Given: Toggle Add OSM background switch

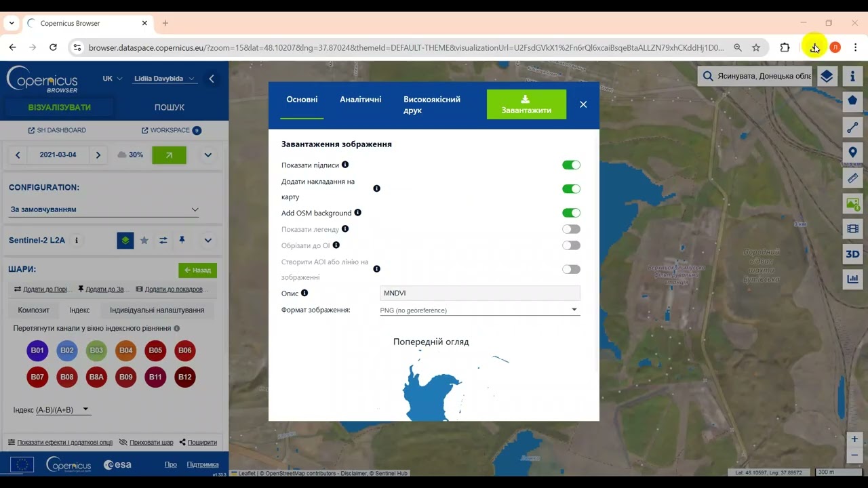Looking at the screenshot, I should pos(571,213).
